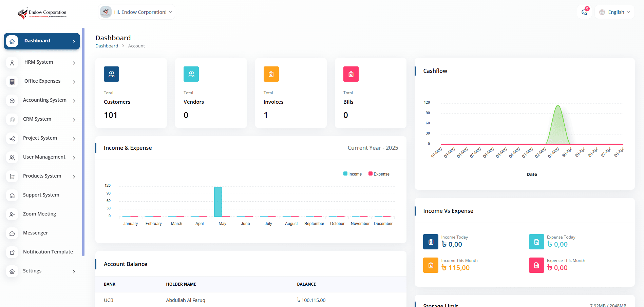Open the English language dropdown

(614, 12)
